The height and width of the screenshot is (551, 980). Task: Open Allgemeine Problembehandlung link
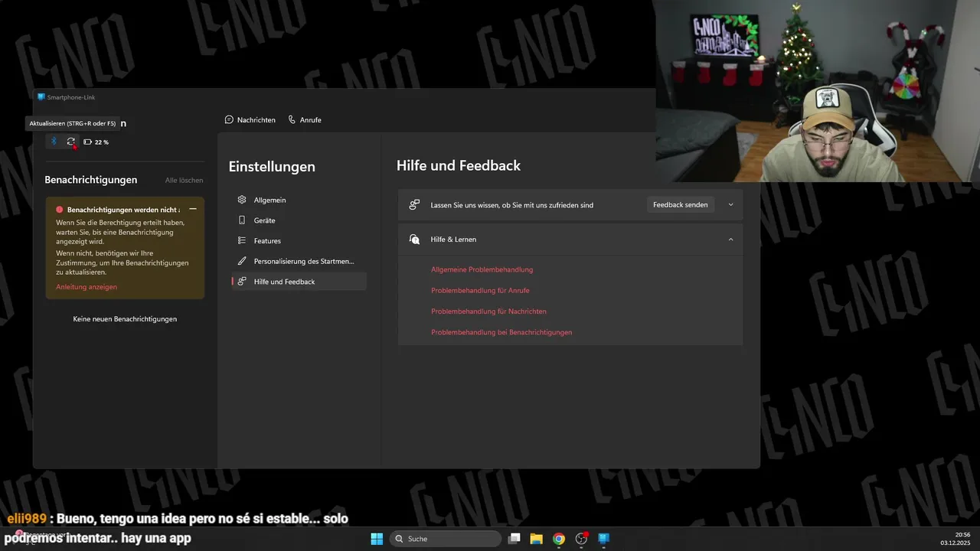(482, 270)
